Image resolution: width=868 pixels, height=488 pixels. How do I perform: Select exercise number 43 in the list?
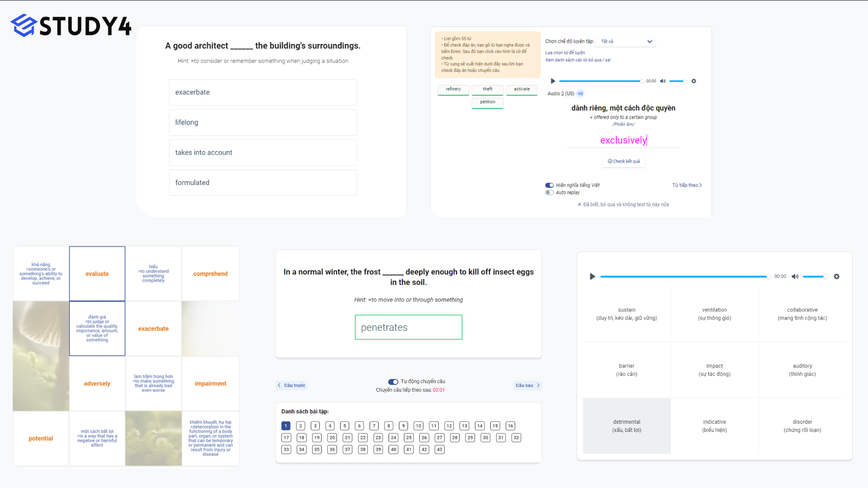[x=439, y=450]
